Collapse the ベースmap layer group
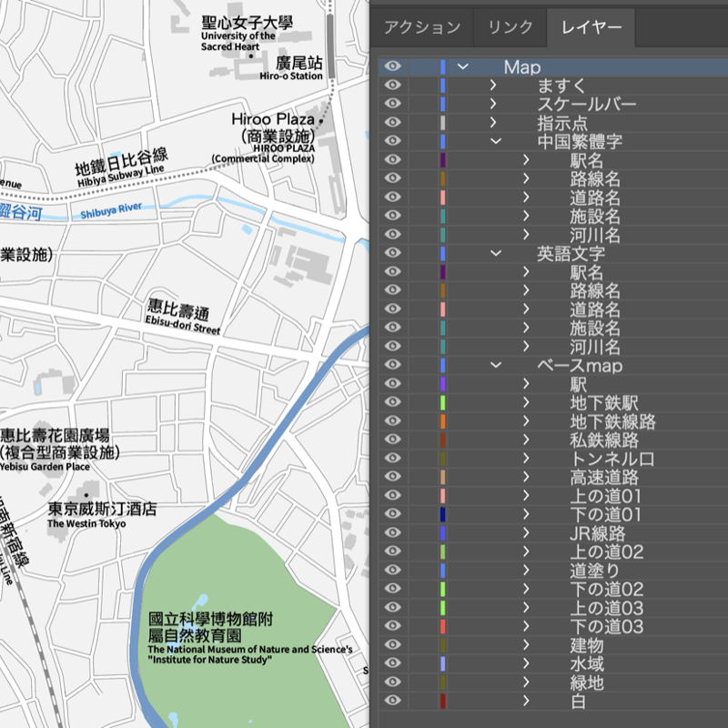This screenshot has width=728, height=728. [496, 365]
